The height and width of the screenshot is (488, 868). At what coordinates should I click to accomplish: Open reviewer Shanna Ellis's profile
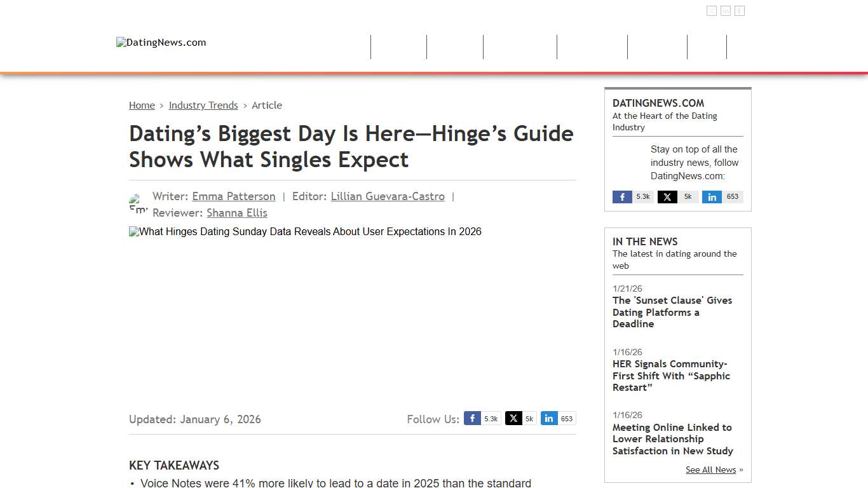click(x=236, y=213)
